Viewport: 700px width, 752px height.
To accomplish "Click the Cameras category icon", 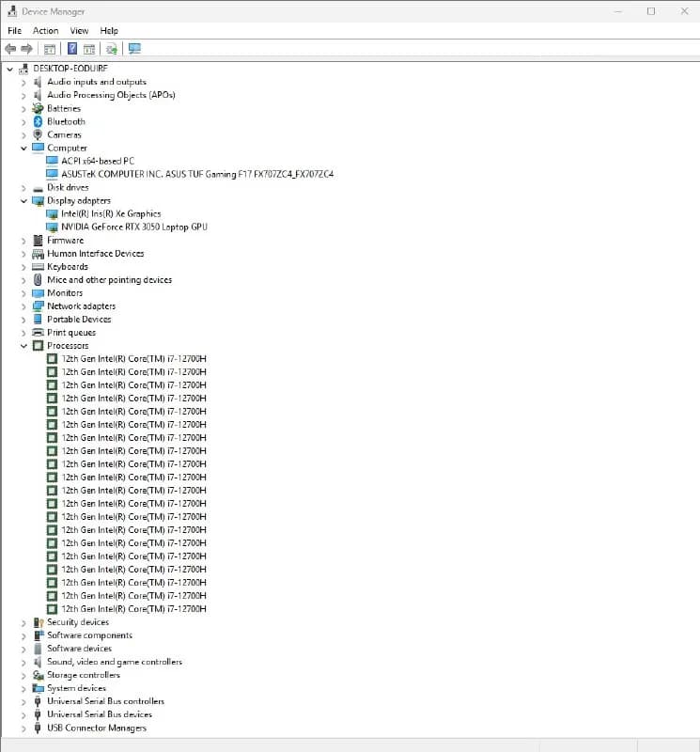I will [x=38, y=134].
